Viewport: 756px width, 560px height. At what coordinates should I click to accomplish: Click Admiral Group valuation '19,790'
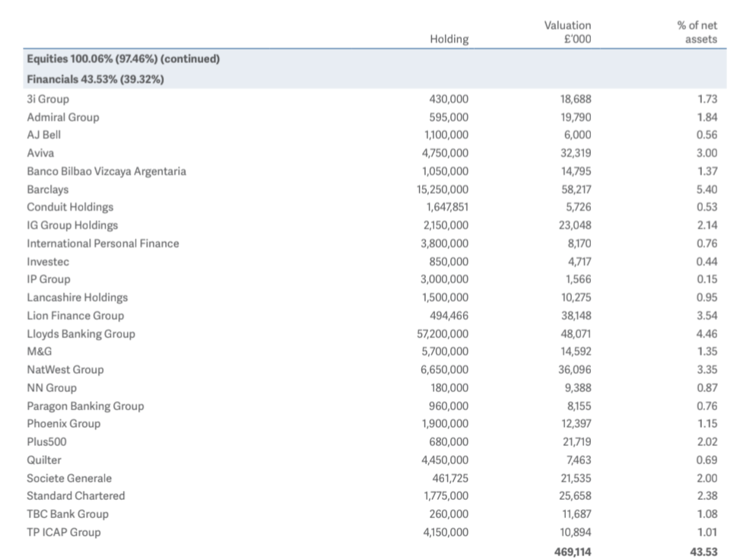[576, 117]
